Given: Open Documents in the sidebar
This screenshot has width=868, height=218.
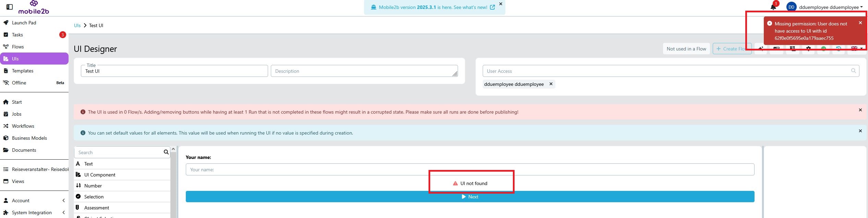Looking at the screenshot, I should point(34,150).
